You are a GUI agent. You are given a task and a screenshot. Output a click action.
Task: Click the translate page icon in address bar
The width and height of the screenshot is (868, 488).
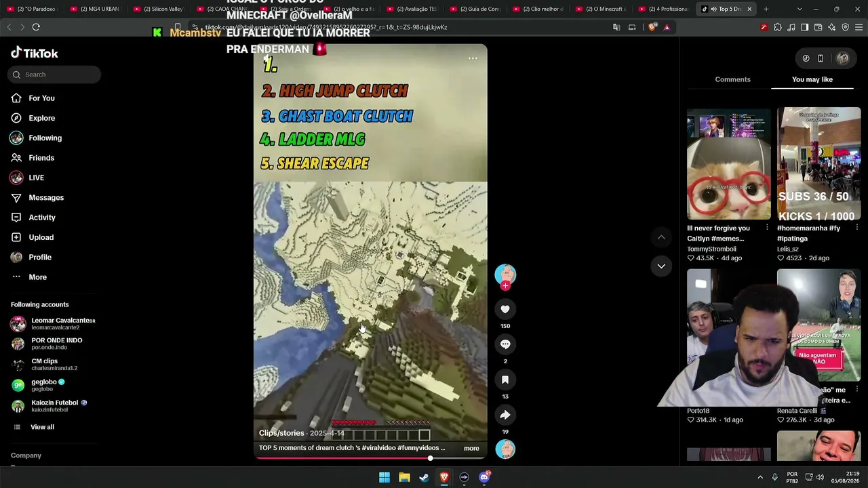pyautogui.click(x=616, y=27)
